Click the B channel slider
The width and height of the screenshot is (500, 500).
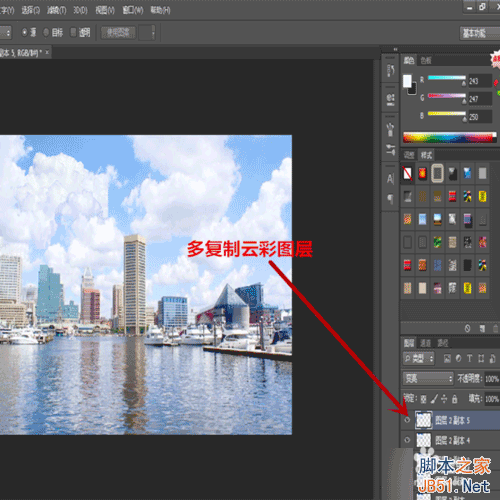coord(447,115)
